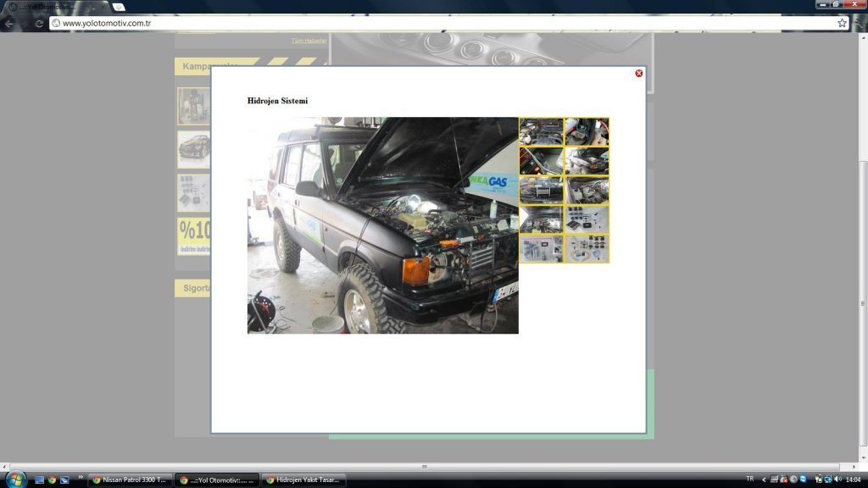Image resolution: width=868 pixels, height=488 pixels.
Task: Open the Windows Start menu orb
Action: tap(14, 480)
